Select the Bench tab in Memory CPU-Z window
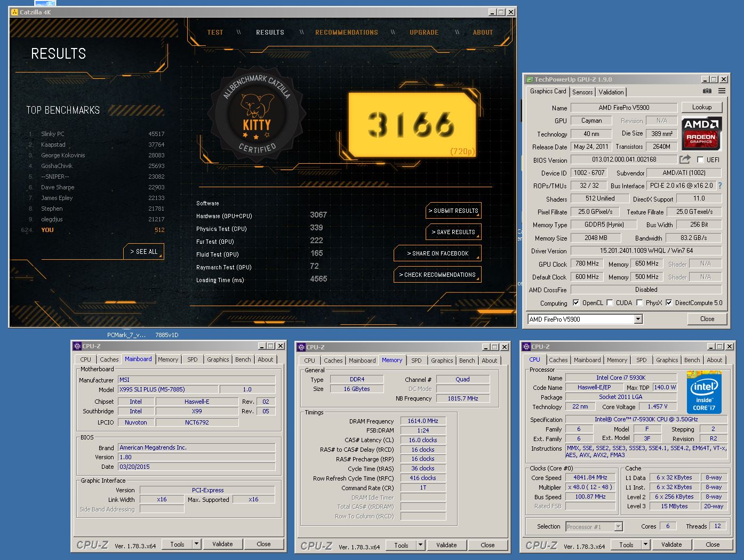Image resolution: width=744 pixels, height=560 pixels. (467, 361)
